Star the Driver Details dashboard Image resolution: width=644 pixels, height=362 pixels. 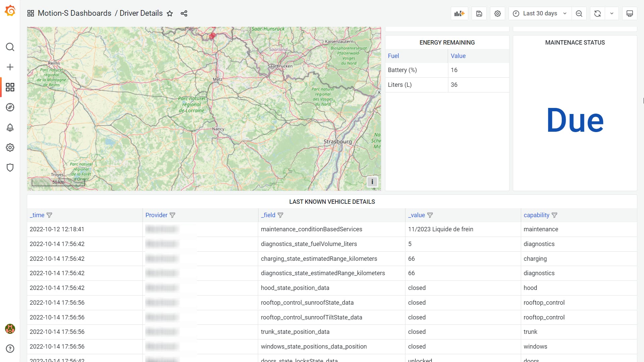point(170,13)
